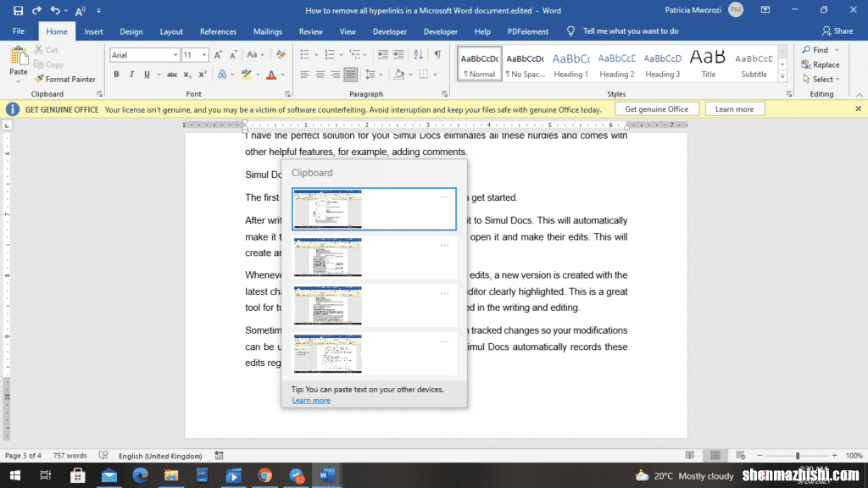
Task: Open font color dropdown arrow
Action: click(x=283, y=75)
